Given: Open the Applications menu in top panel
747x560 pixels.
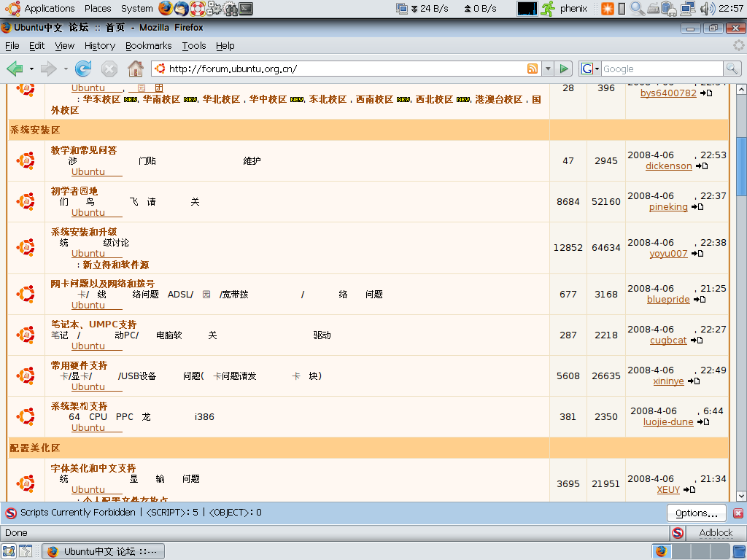Looking at the screenshot, I should click(x=50, y=8).
